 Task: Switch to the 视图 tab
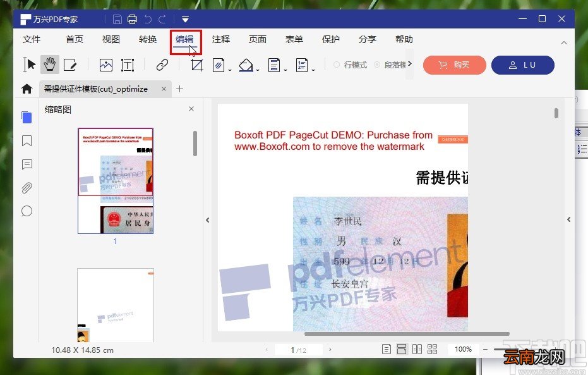tap(111, 39)
